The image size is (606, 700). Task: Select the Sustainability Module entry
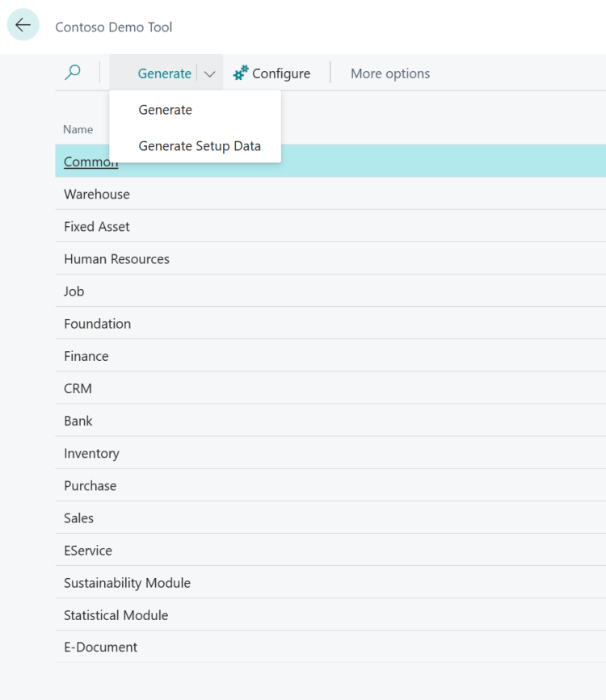[127, 582]
